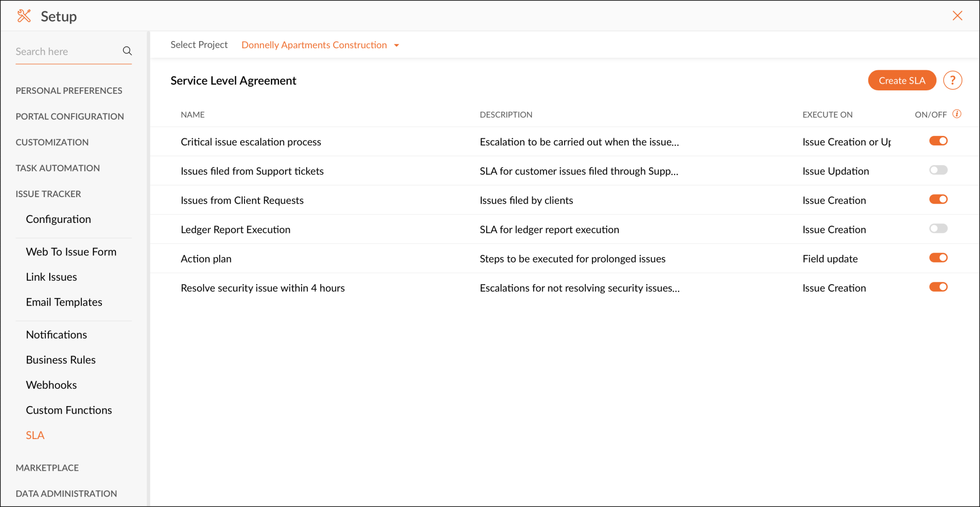The width and height of the screenshot is (980, 507).
Task: Toggle the Action plan SLA switch
Action: [x=938, y=258]
